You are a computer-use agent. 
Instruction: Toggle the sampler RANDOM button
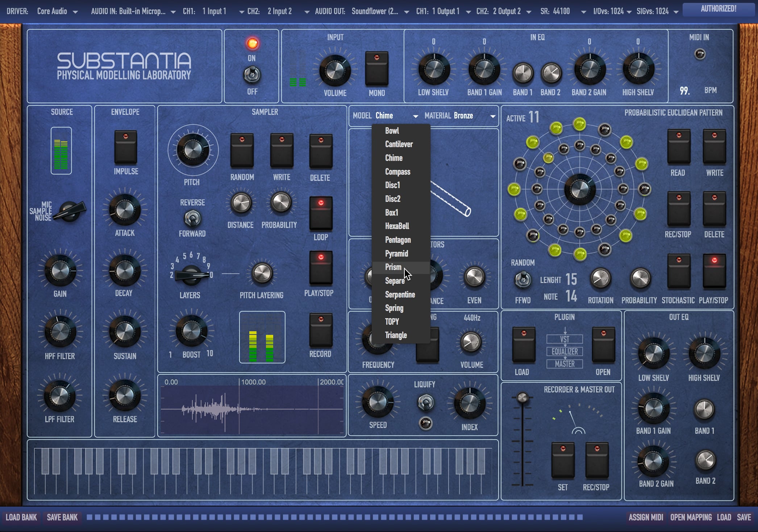click(x=242, y=150)
